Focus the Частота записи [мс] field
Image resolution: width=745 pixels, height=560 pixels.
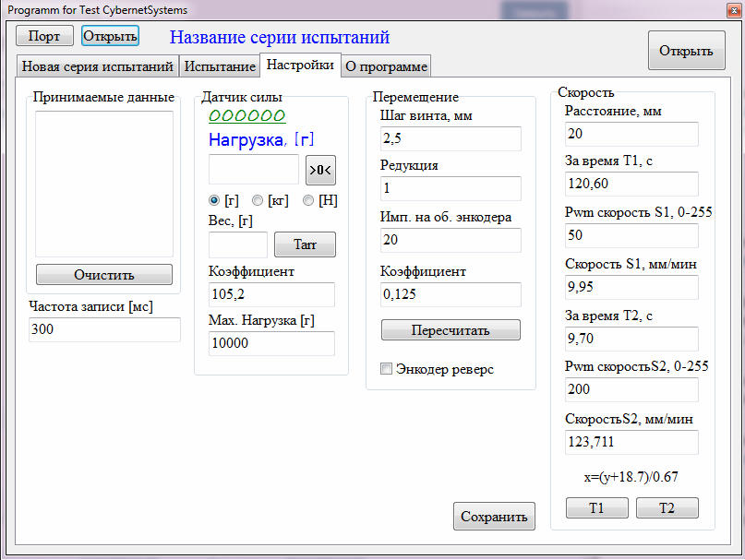[x=104, y=329]
